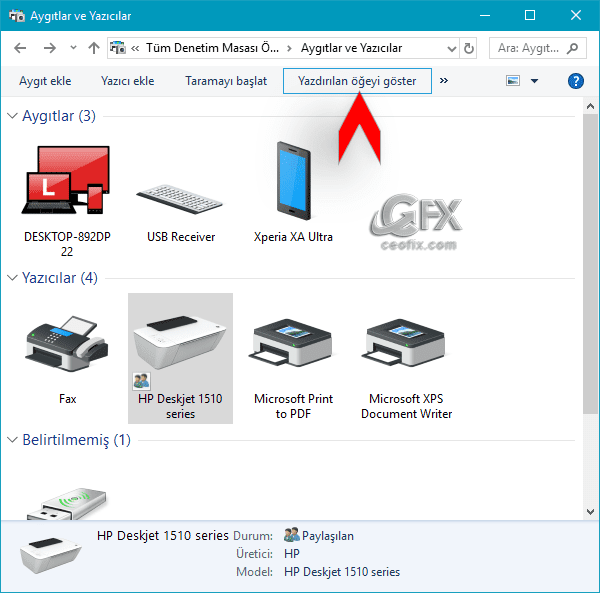Select the HP Deskjet 1510 series printer icon
This screenshot has width=600, height=593.
tap(180, 343)
